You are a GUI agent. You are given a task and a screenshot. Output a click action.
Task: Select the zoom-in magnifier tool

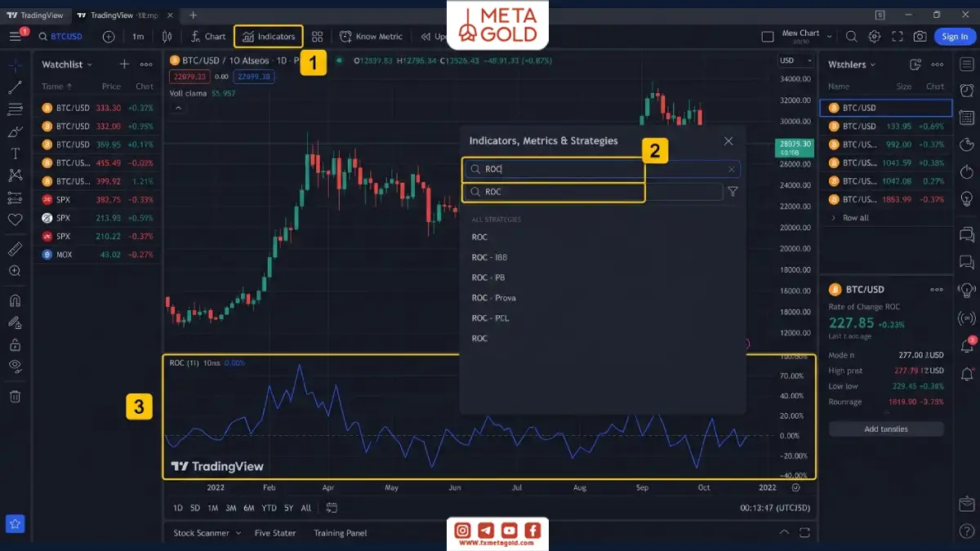[x=15, y=271]
